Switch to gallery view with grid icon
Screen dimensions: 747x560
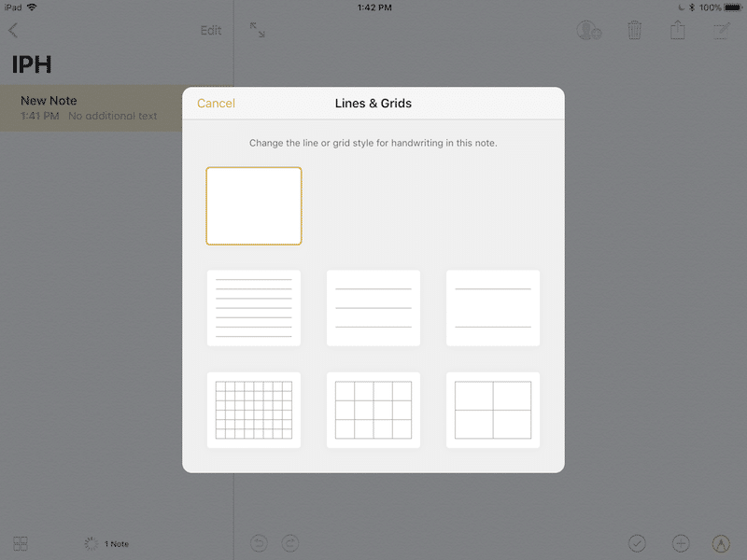click(21, 543)
